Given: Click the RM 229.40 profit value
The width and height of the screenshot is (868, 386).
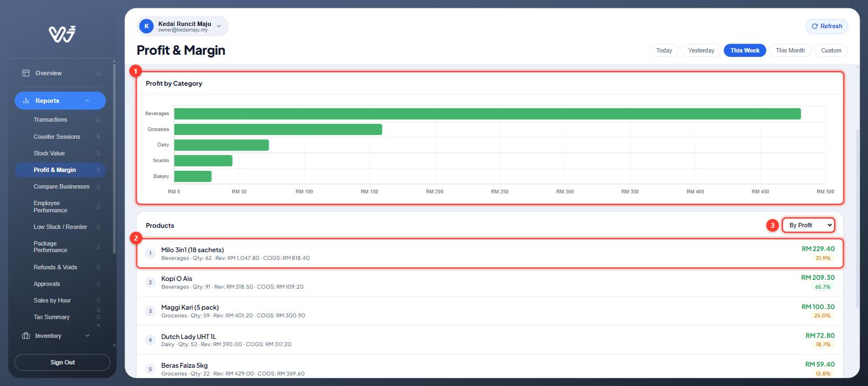Looking at the screenshot, I should click(x=818, y=249).
